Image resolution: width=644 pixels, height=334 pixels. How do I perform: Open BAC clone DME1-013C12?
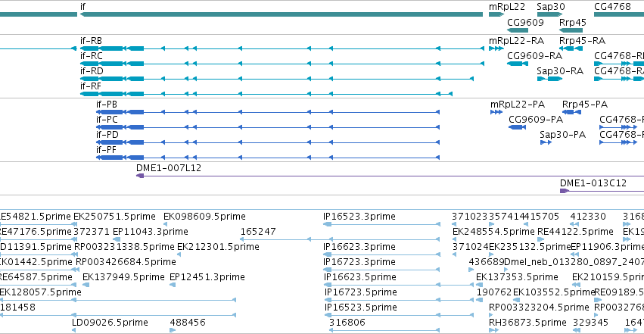pos(593,183)
